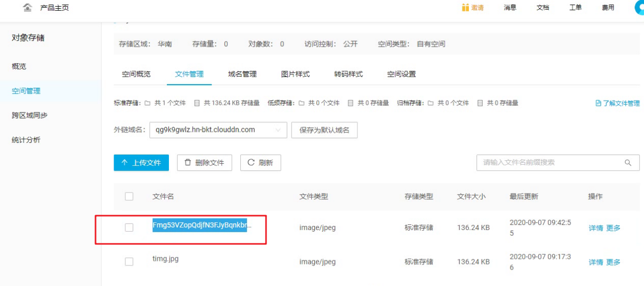The height and width of the screenshot is (286, 644).
Task: Toggle the select-all checkbox in table header
Action: tap(129, 196)
